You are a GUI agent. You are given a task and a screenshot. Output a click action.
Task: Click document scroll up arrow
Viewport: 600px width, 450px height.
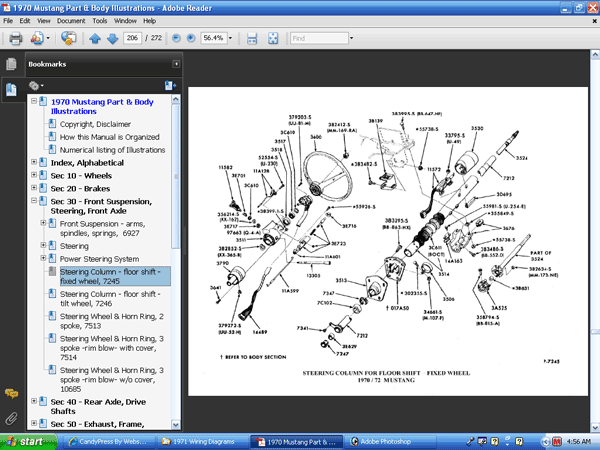[x=595, y=55]
